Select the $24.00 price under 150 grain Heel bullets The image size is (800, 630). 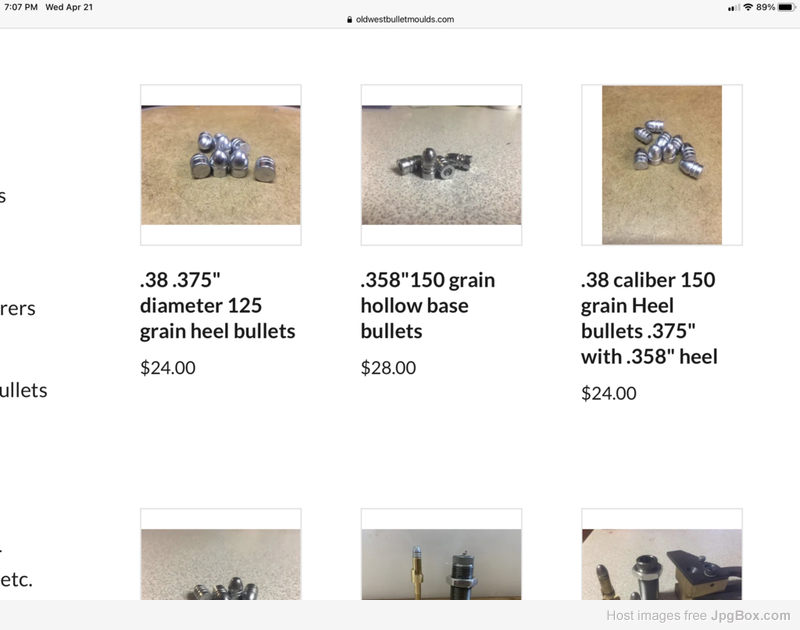click(x=609, y=393)
